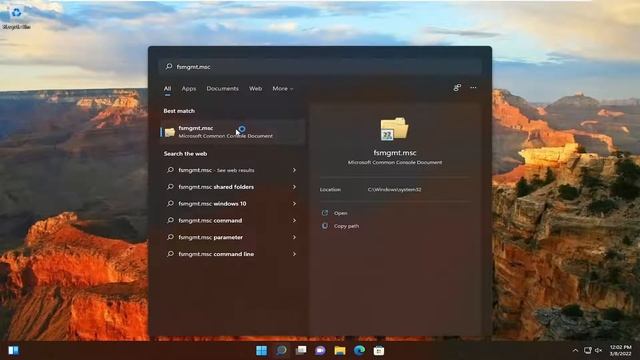Expand arrow for 'fsmgmt.msc command' suggestion
The width and height of the screenshot is (640, 360).
[x=294, y=220]
